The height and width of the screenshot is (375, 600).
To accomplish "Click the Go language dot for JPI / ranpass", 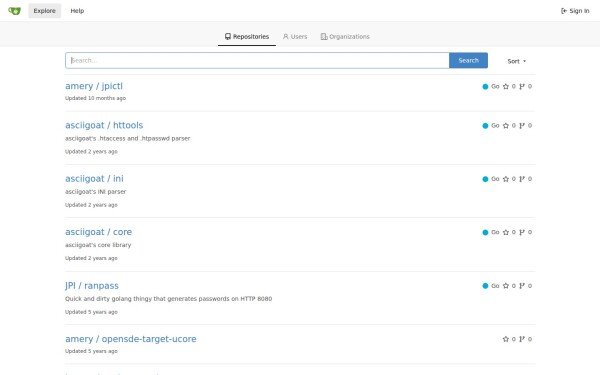I will (485, 286).
